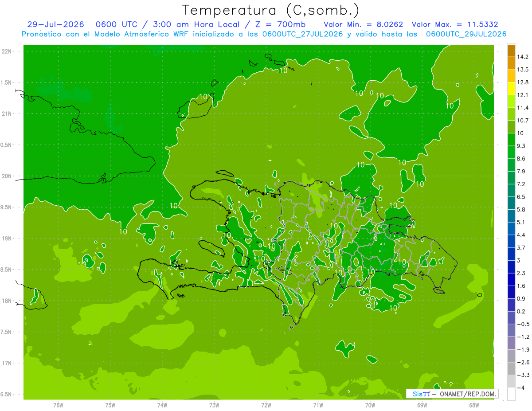Click the "9.3" value on color scale
The height and width of the screenshot is (411, 532).
(x=521, y=146)
